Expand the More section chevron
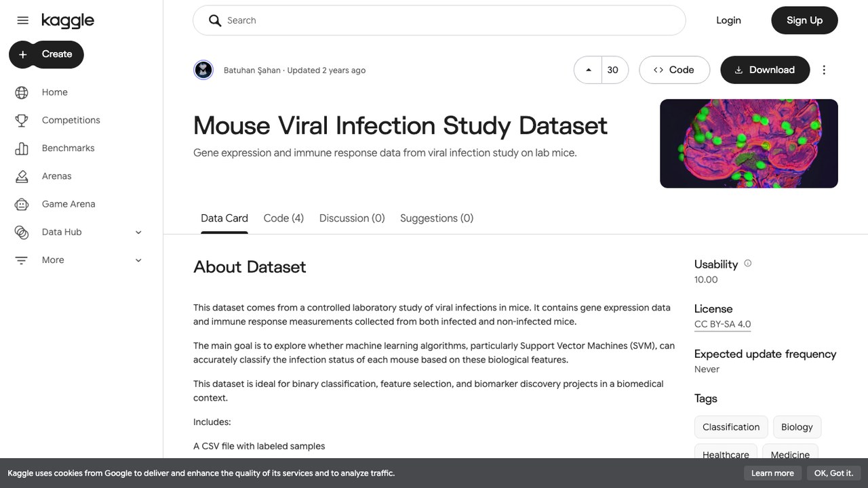The image size is (868, 488). 138,260
